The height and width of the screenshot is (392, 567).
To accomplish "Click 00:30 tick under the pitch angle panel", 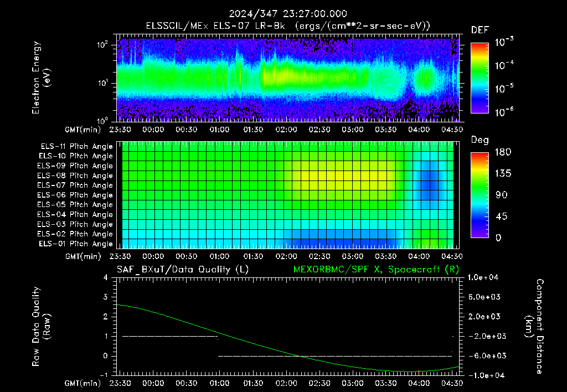I will tap(186, 256).
